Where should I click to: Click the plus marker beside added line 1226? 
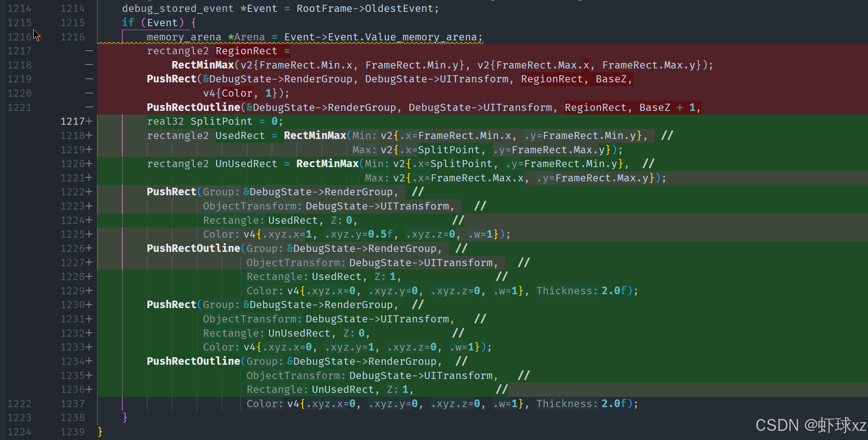[x=89, y=248]
